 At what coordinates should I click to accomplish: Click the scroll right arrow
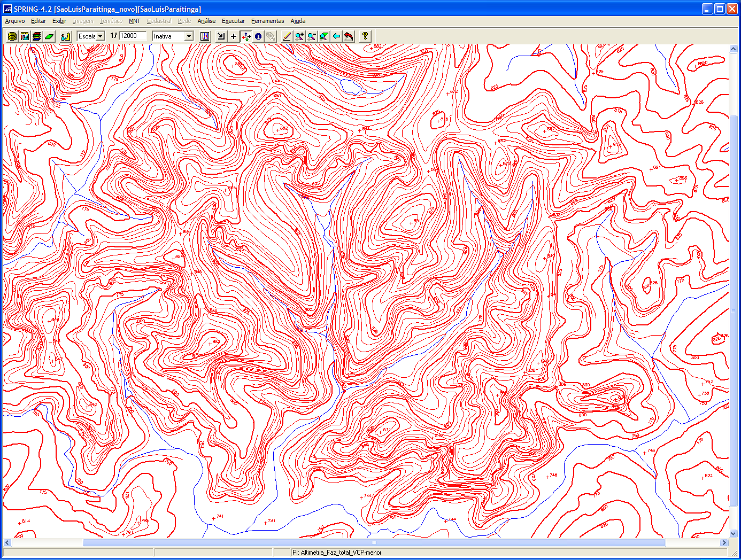[x=724, y=542]
